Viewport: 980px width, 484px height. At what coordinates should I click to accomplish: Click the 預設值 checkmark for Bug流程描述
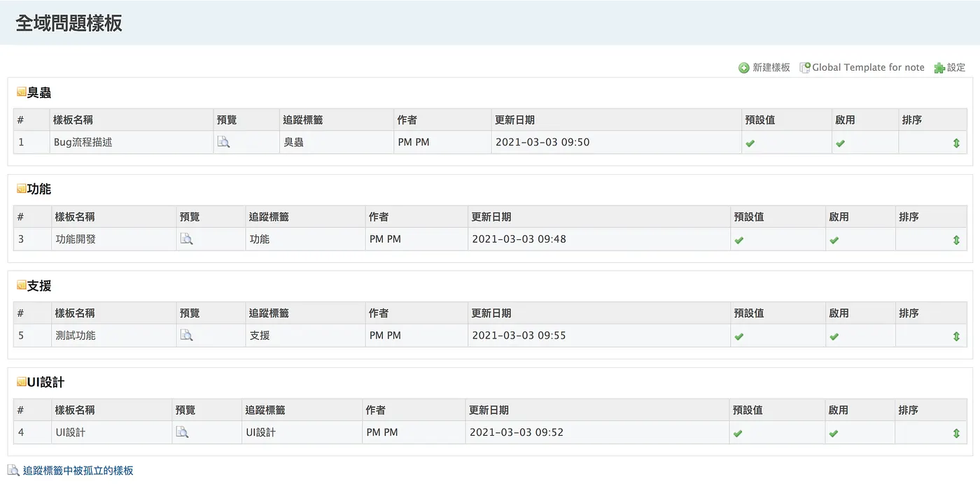[x=750, y=143]
